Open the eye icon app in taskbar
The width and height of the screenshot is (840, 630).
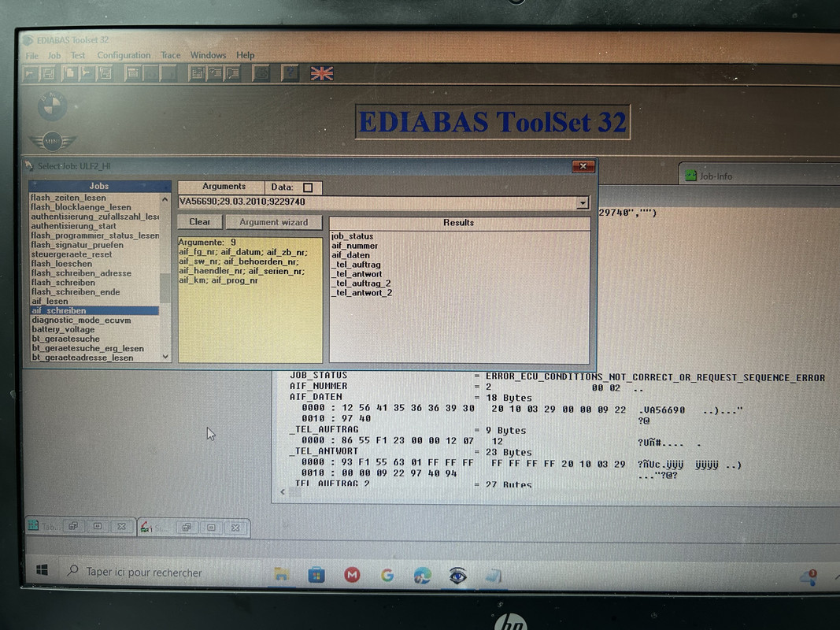(x=457, y=576)
